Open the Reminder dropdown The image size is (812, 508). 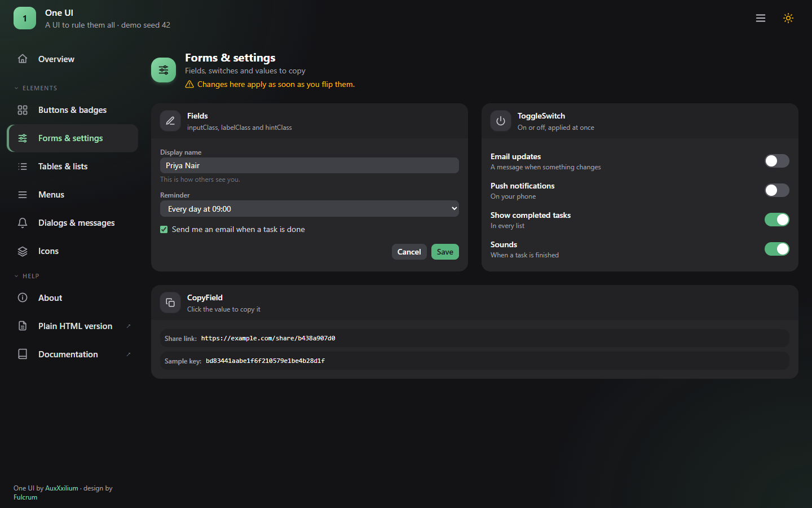coord(310,209)
